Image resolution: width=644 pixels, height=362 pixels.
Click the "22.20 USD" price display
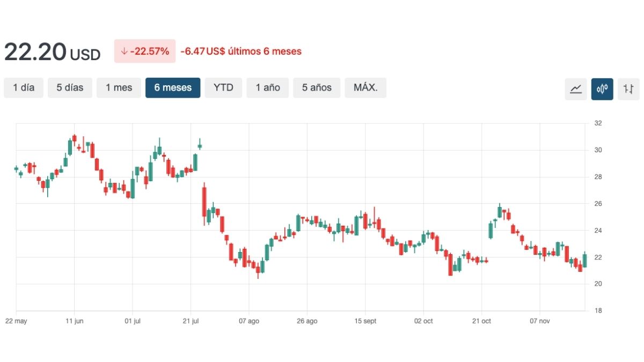coord(52,51)
